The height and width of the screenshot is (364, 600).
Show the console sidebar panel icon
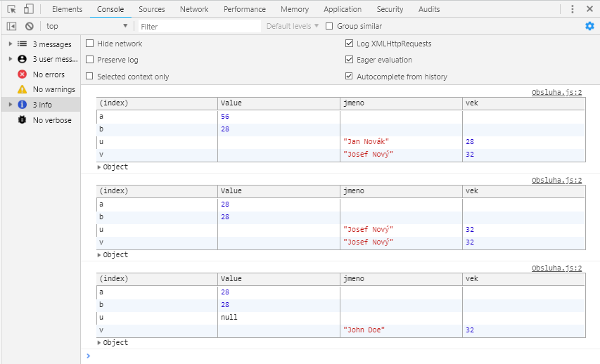point(12,26)
